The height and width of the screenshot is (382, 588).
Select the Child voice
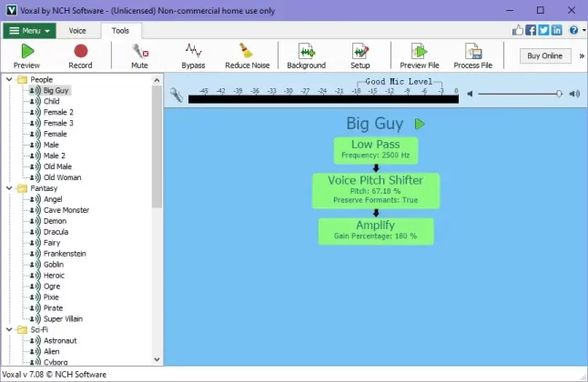click(x=51, y=101)
